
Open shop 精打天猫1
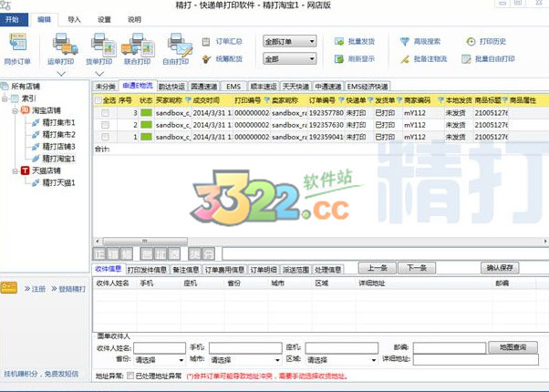pos(54,182)
